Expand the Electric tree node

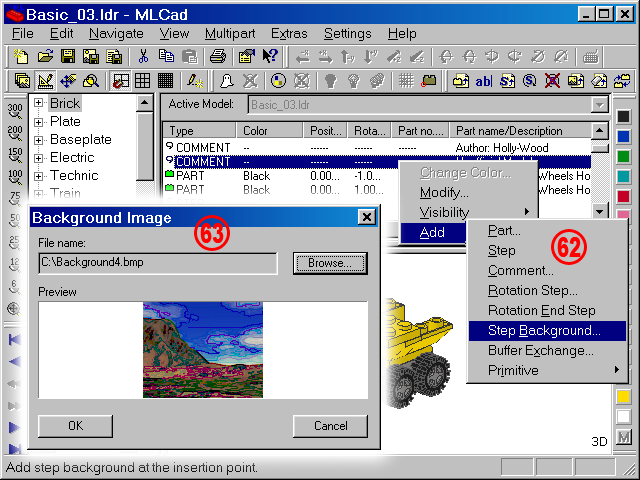point(38,158)
